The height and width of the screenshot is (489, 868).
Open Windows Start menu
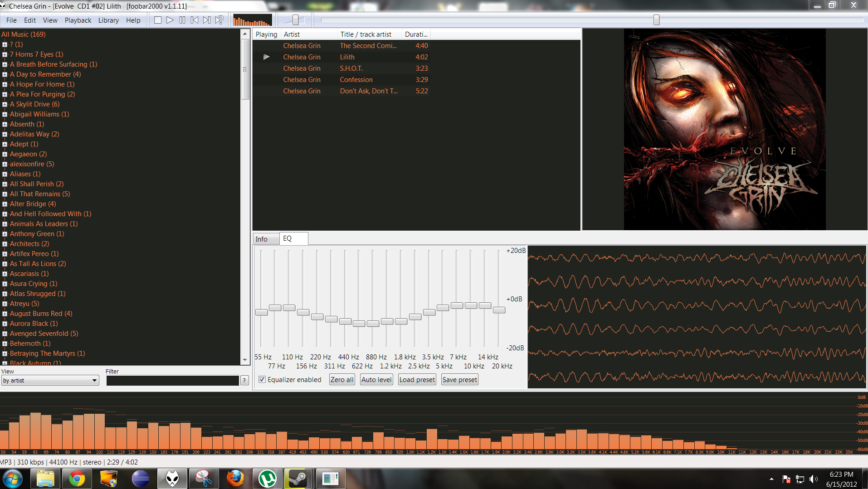coord(13,479)
